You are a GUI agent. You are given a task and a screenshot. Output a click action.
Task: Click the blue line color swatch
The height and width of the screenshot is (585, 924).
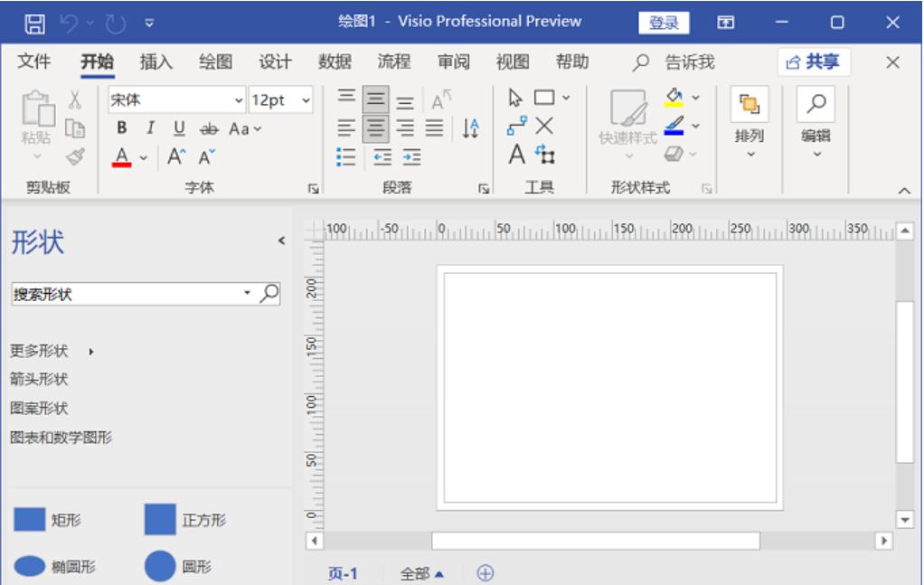(674, 132)
